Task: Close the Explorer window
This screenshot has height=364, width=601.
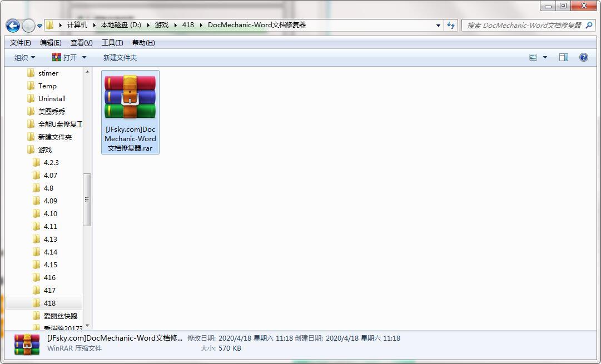Action: click(x=584, y=6)
